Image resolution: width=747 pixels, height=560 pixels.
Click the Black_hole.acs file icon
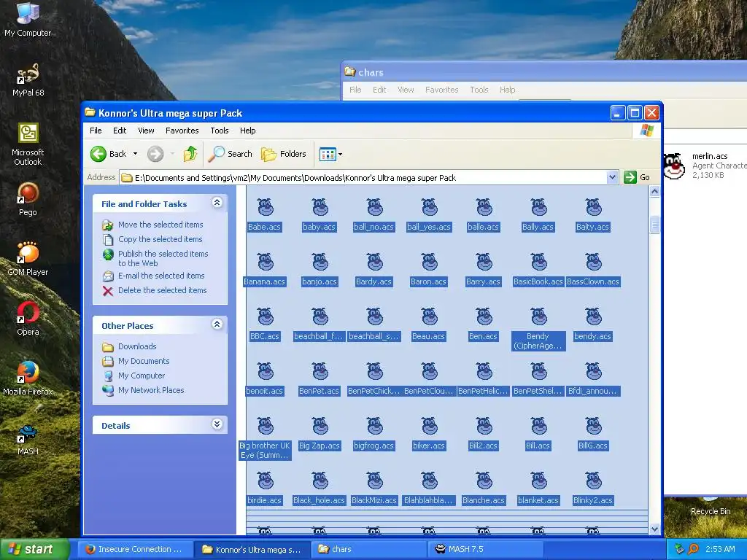point(320,481)
